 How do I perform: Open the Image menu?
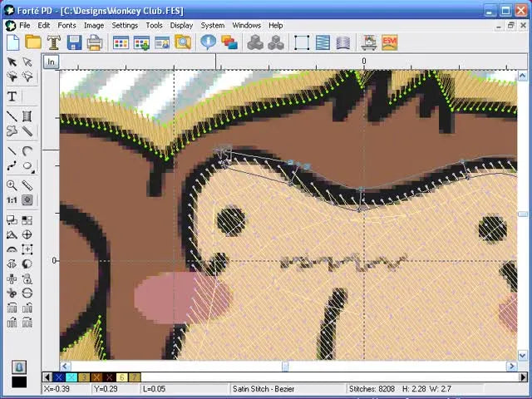coord(94,26)
